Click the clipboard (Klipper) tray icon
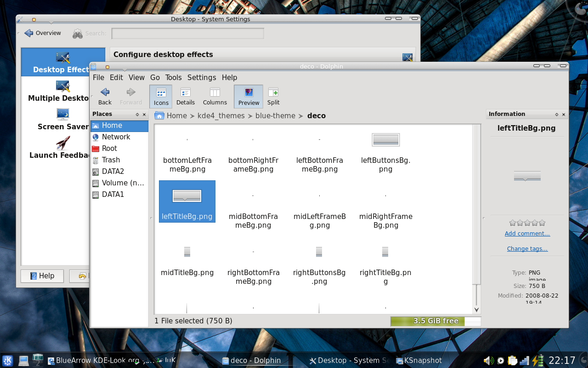588x368 pixels. (x=513, y=361)
